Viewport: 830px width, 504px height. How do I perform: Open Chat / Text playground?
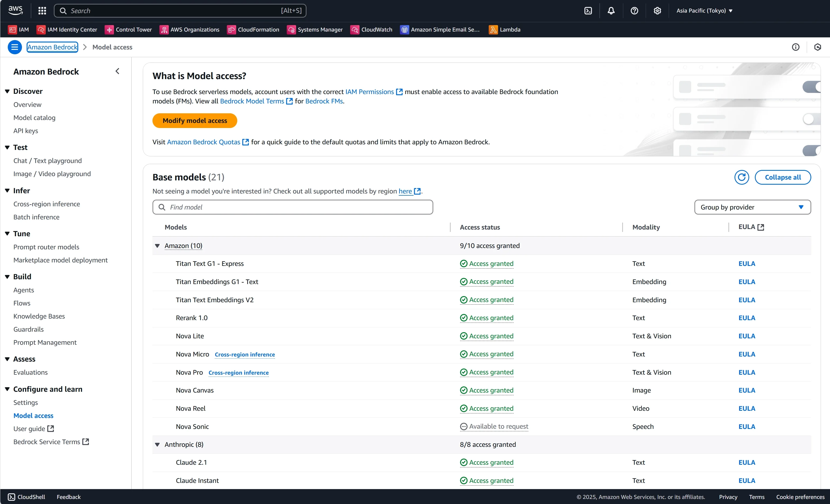click(48, 161)
